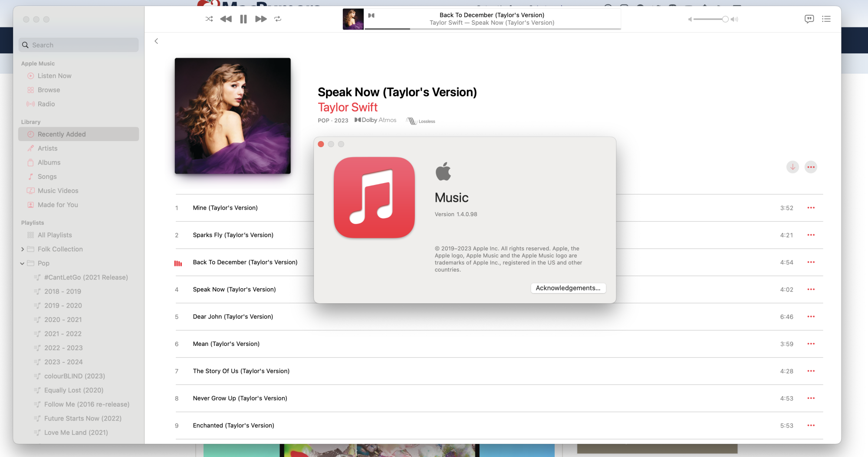The width and height of the screenshot is (868, 457).
Task: Expand the Folk Collection folder
Action: click(23, 249)
